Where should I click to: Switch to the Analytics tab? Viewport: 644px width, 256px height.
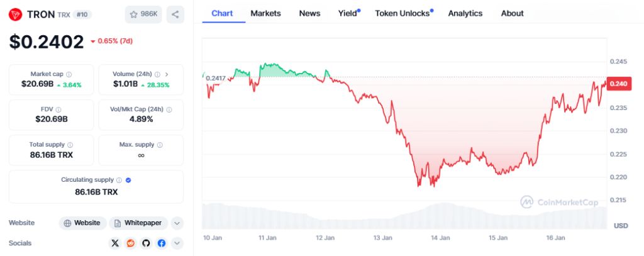(x=465, y=13)
